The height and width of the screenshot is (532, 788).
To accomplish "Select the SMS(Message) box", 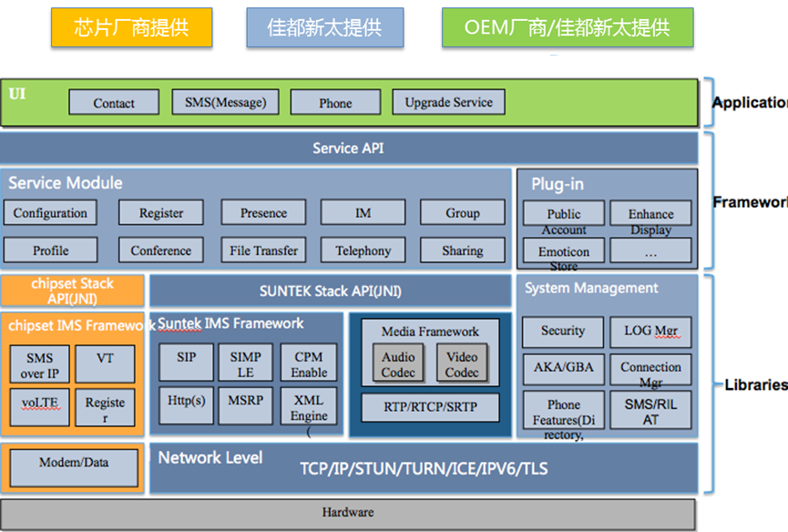I will (225, 102).
